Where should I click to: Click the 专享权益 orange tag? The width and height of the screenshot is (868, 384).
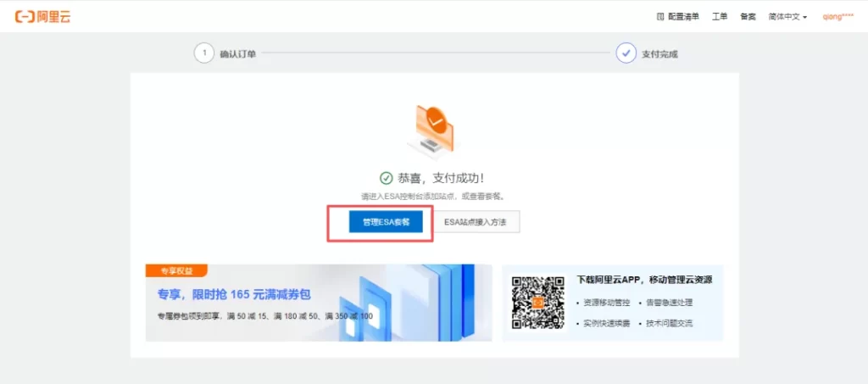click(x=175, y=271)
